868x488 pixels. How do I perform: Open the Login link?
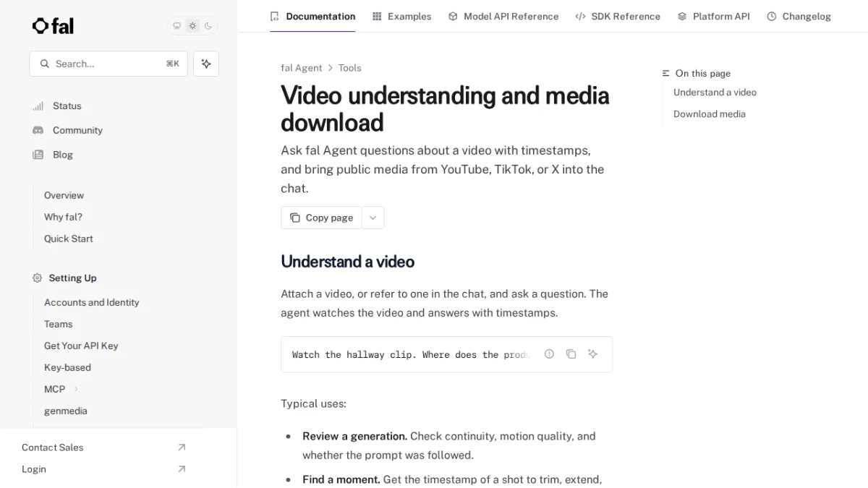[x=34, y=469]
